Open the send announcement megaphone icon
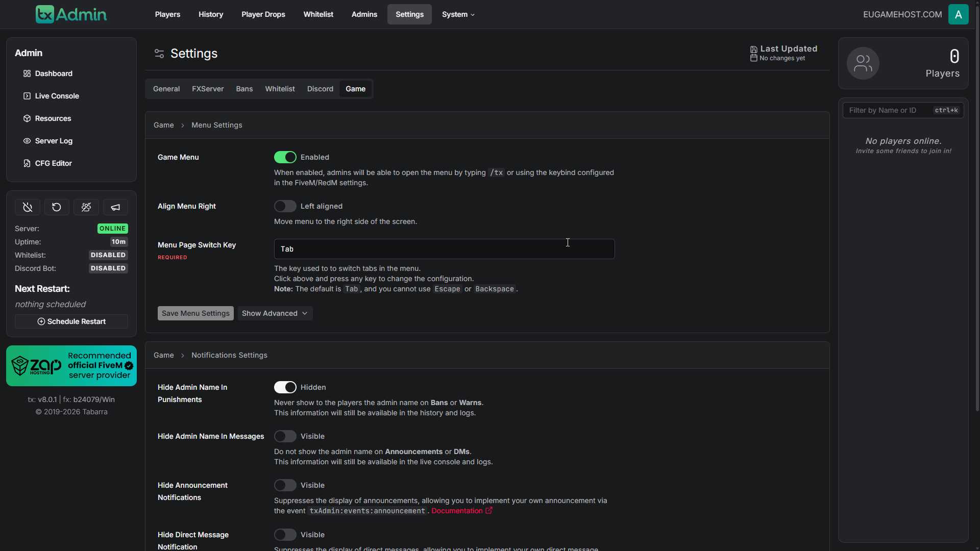980x551 pixels. pos(115,207)
